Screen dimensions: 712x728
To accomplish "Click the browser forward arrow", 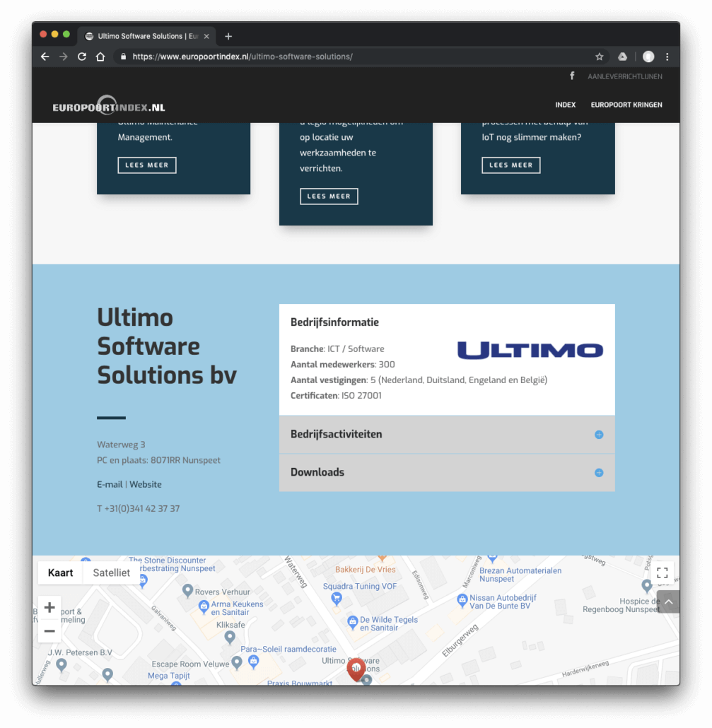I will pos(63,57).
